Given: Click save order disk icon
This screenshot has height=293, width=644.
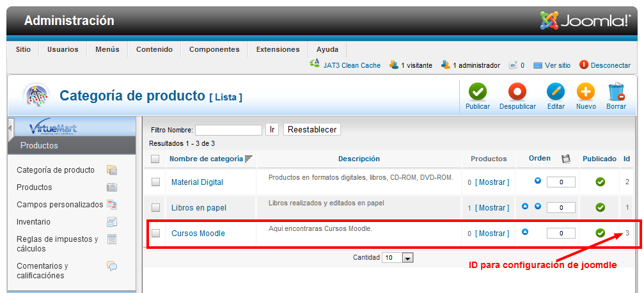Looking at the screenshot, I should 565,159.
